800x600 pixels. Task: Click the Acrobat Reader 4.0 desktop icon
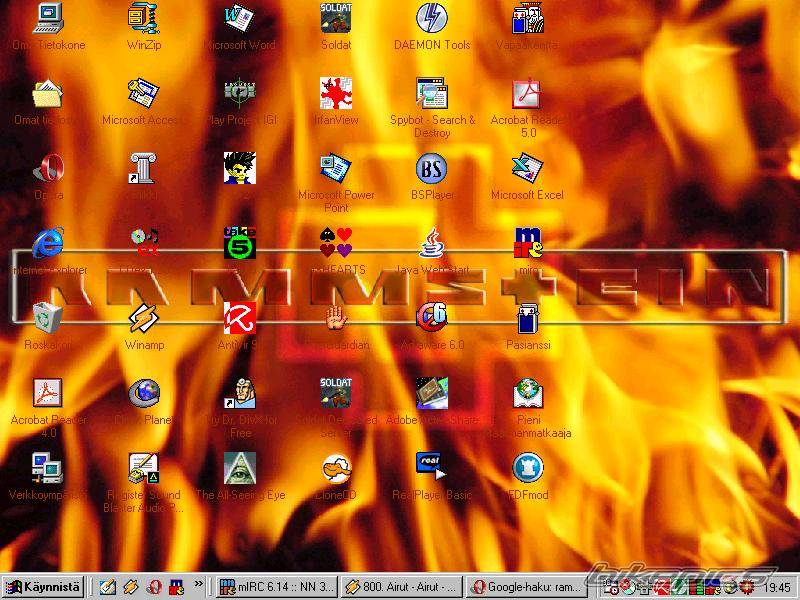click(48, 393)
